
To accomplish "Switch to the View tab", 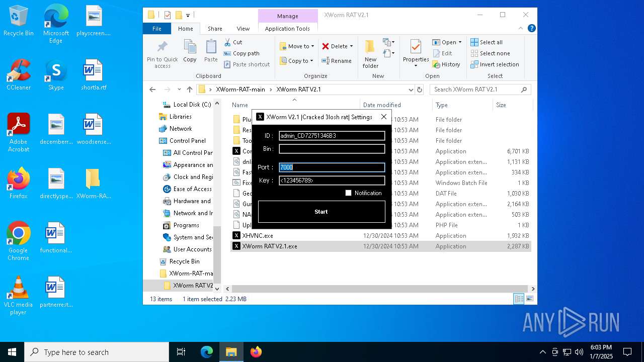I will click(x=243, y=29).
